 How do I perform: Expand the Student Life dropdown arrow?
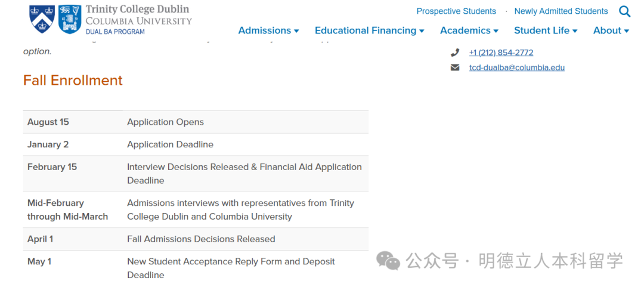(575, 31)
